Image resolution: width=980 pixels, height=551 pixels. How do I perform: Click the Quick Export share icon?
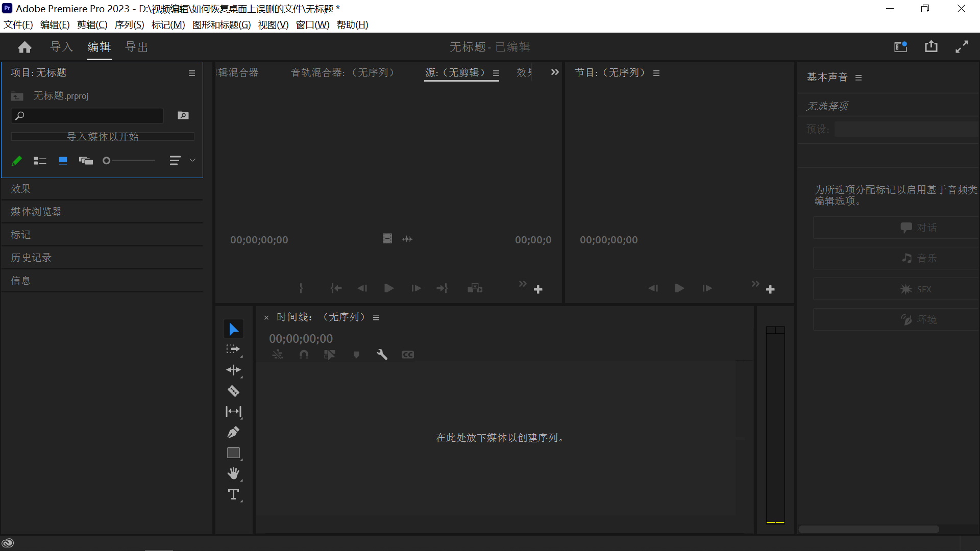coord(931,47)
